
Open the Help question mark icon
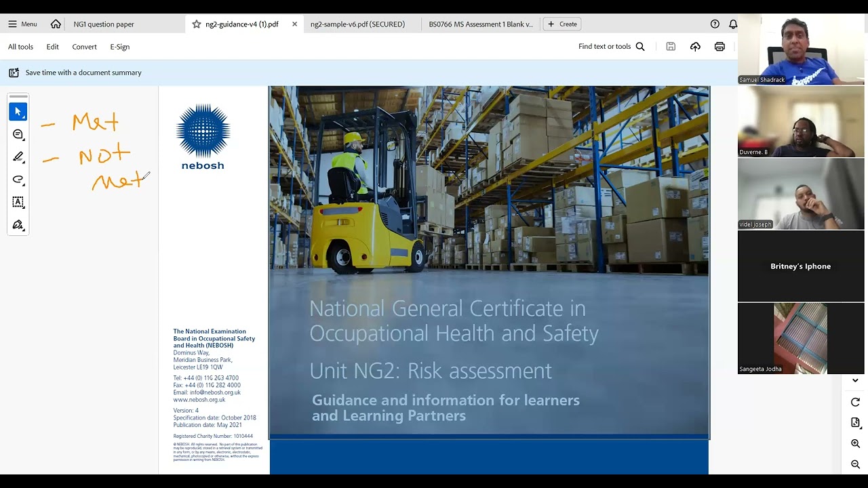click(x=715, y=24)
